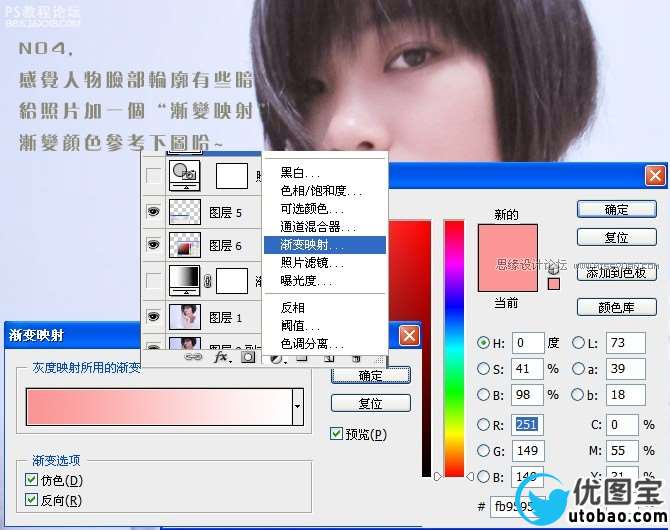This screenshot has width=670, height=530.
Task: Select the brightness B radio button
Action: [x=483, y=394]
